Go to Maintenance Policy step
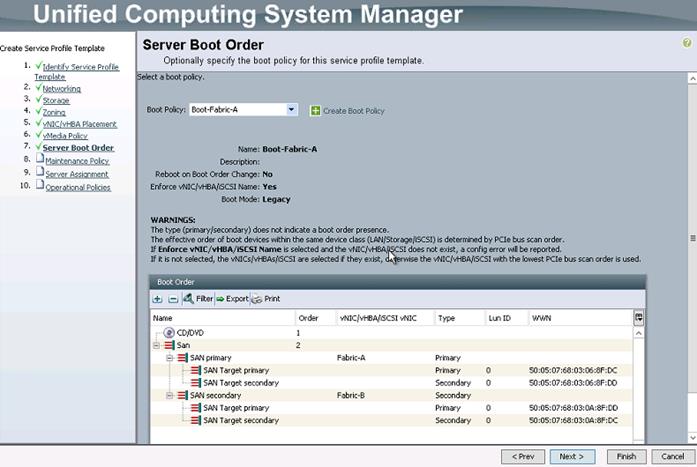Viewport: 697px width, 467px height. pos(77,161)
